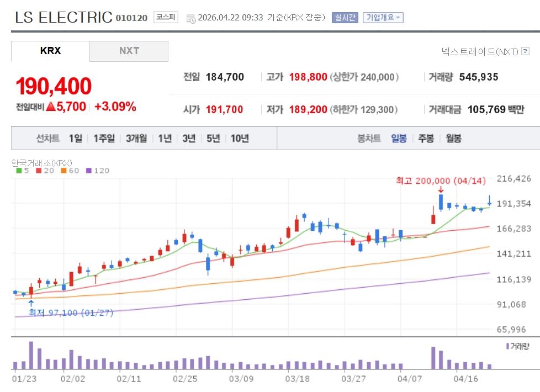The image size is (540, 392).
Task: Click the 코스피 market badge
Action: pos(165,17)
